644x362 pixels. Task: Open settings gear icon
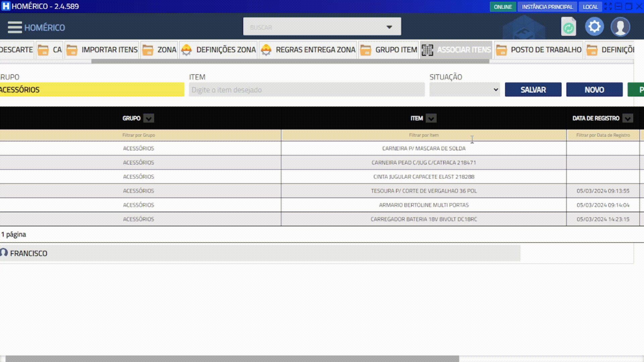pyautogui.click(x=594, y=26)
